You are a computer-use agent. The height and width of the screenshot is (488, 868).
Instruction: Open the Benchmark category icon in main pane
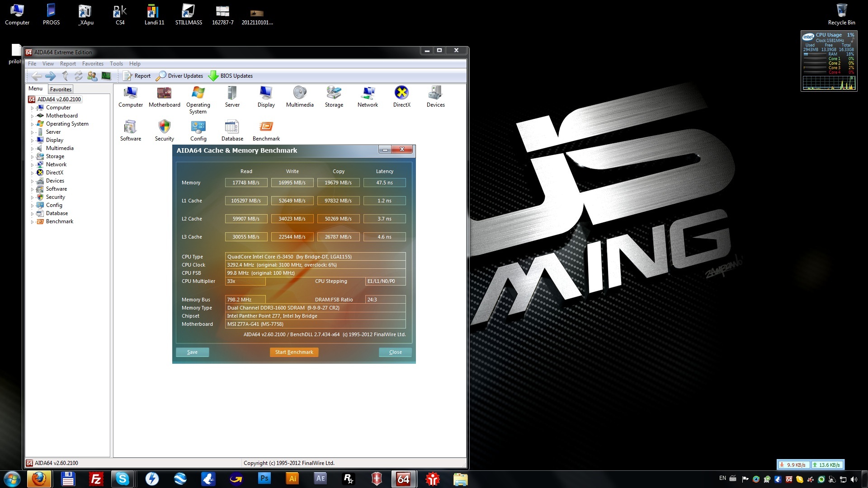coord(266,131)
